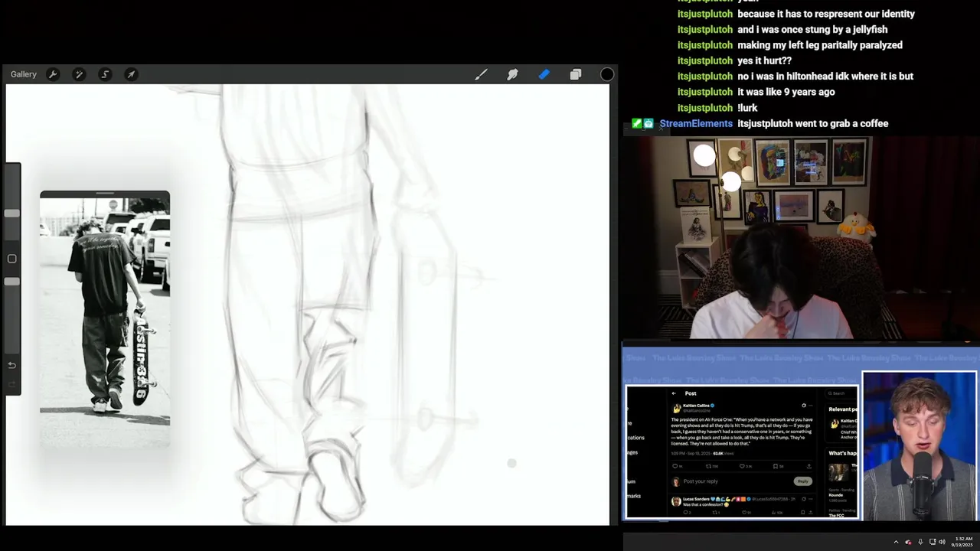Click StreamElements moderator badge icon
The image size is (980, 551).
pyautogui.click(x=636, y=123)
